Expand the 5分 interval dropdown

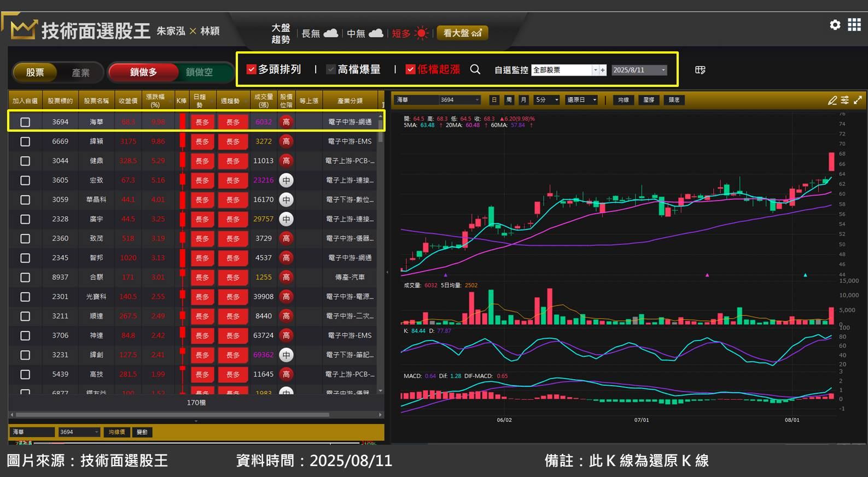tap(556, 100)
